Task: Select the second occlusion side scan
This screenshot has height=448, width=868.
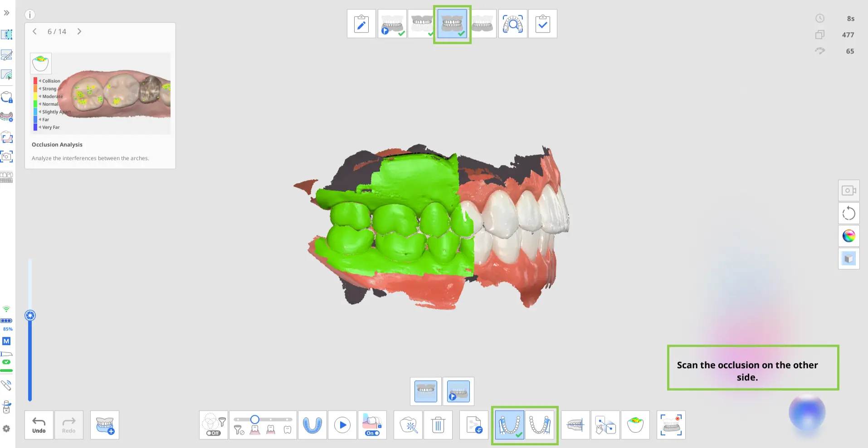Action: (x=540, y=425)
